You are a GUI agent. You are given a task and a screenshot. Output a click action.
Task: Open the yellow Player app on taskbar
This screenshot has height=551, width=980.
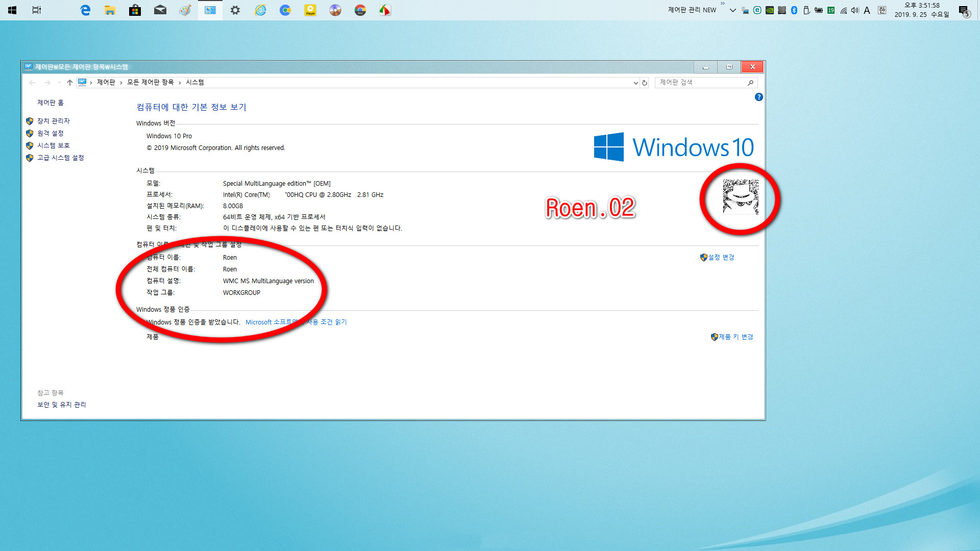310,10
